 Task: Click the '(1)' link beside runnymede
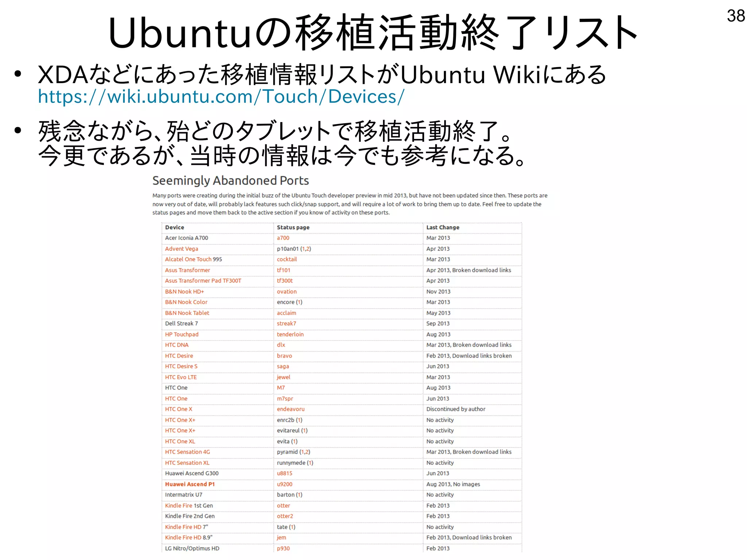click(x=310, y=463)
